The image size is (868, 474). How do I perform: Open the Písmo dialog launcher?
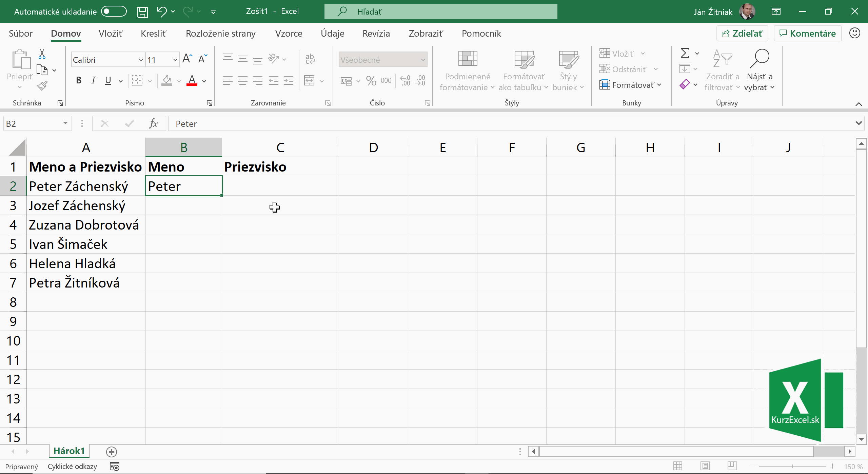pos(210,103)
